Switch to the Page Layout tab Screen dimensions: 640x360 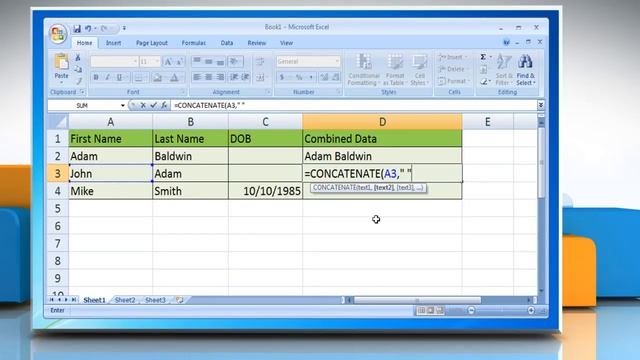(152, 43)
